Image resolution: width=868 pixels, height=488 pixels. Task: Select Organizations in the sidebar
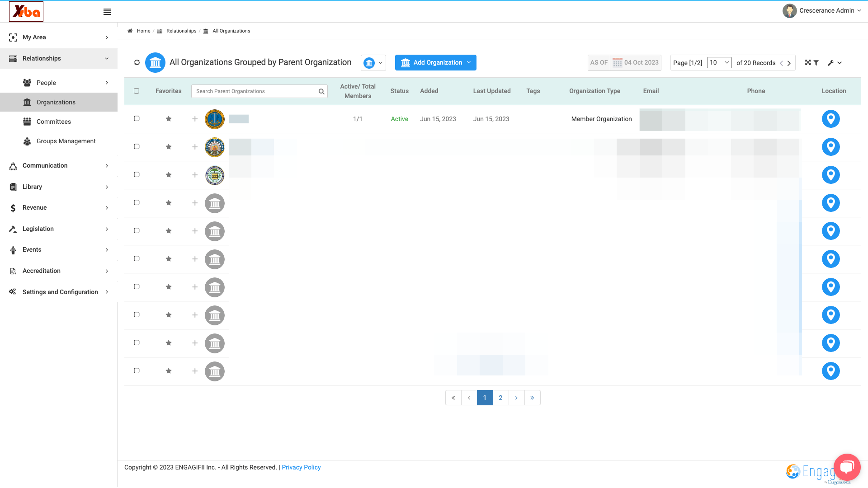pos(59,102)
